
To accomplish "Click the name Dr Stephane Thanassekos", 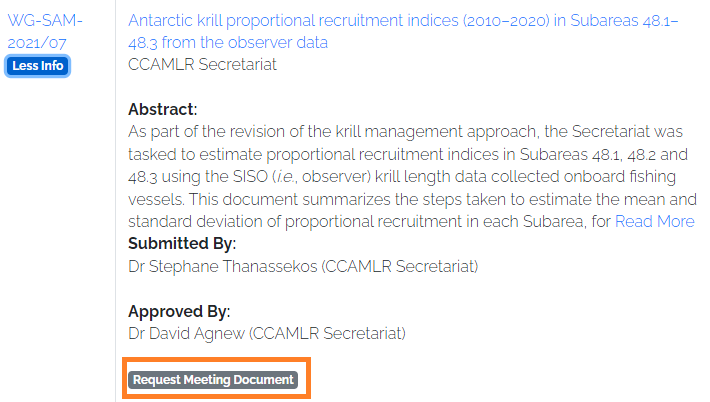I will coord(223,266).
